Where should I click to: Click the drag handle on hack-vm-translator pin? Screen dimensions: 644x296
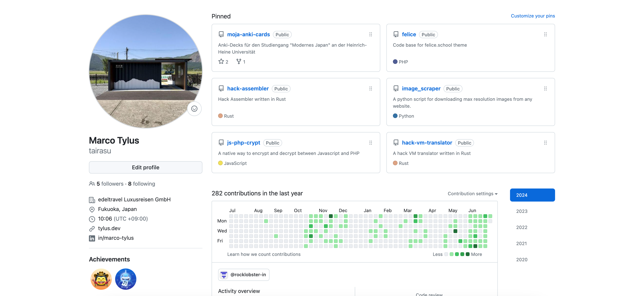[545, 142]
